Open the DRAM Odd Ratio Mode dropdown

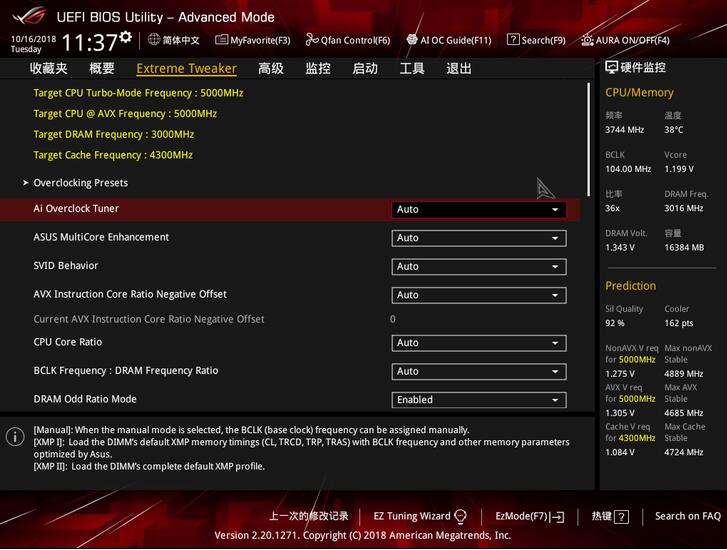click(x=478, y=400)
